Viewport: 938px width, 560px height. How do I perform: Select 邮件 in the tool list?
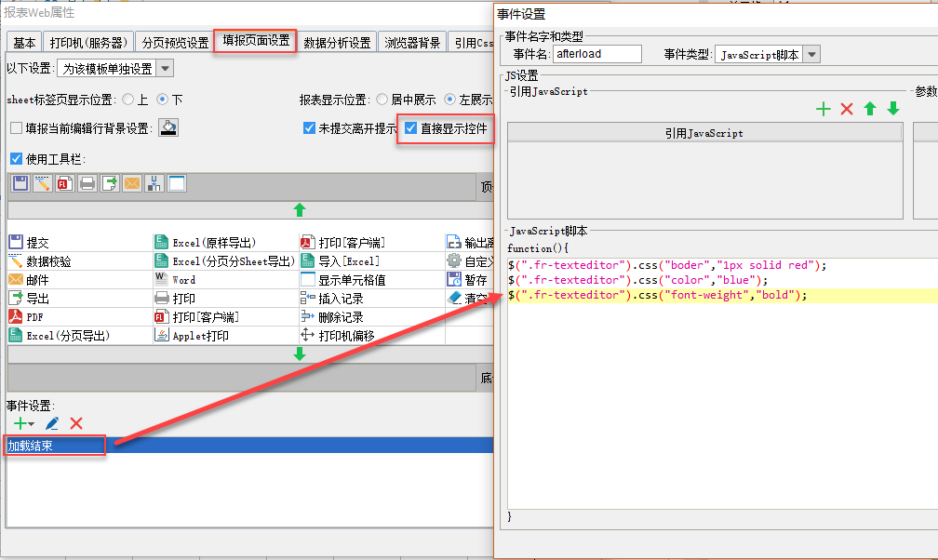point(29,280)
